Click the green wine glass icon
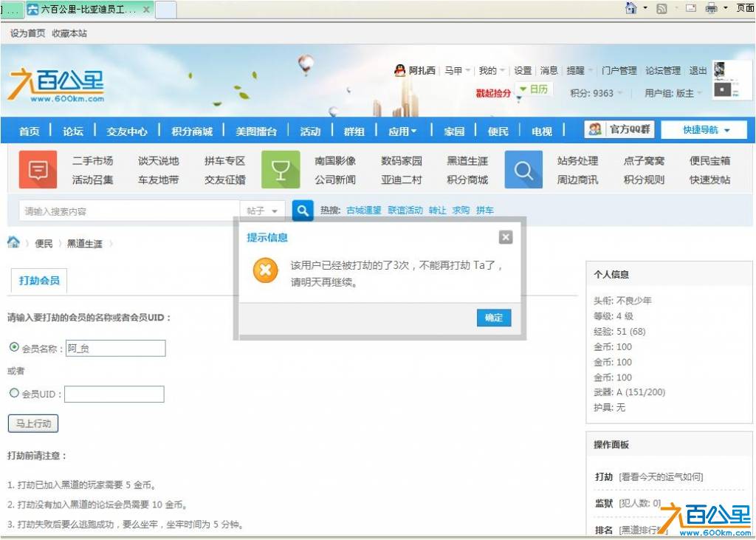Viewport: 756px width, 540px height. [281, 169]
